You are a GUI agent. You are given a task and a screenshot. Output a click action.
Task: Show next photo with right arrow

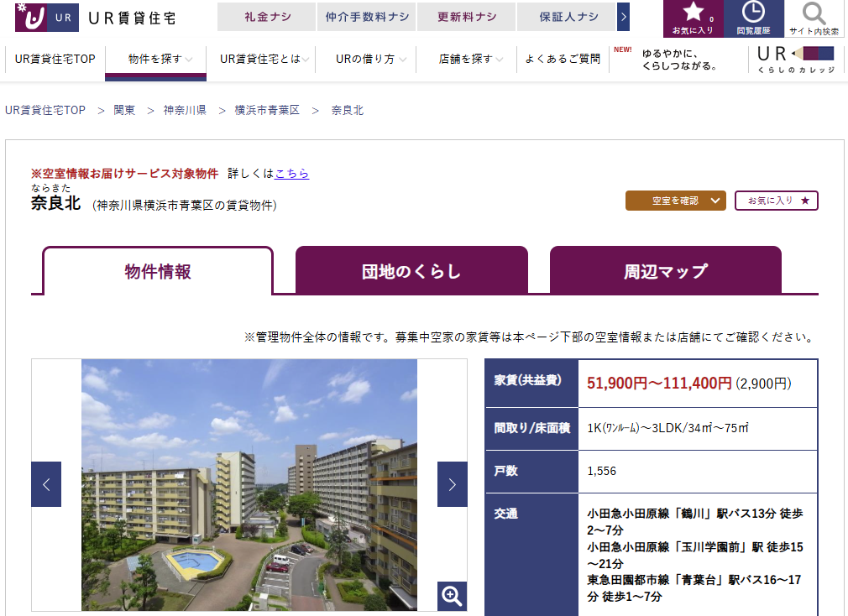[452, 484]
